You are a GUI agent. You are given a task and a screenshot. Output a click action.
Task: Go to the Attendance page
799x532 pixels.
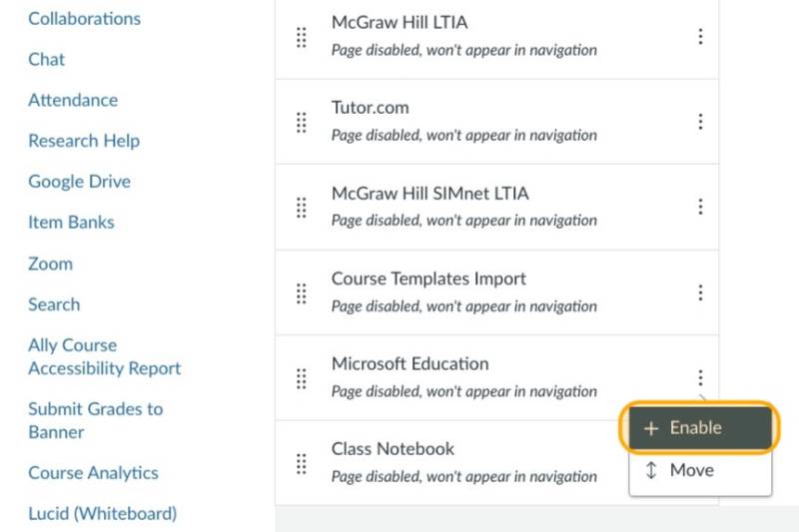click(73, 100)
